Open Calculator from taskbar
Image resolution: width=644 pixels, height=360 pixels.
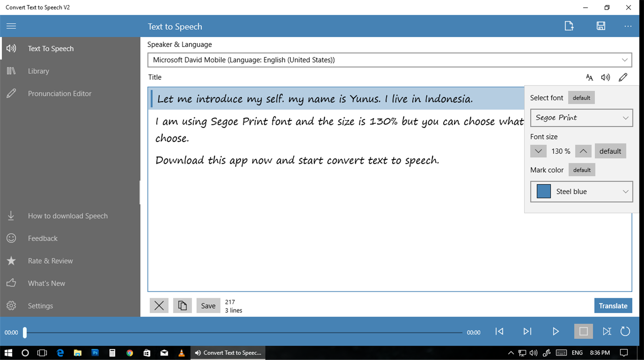click(x=112, y=353)
